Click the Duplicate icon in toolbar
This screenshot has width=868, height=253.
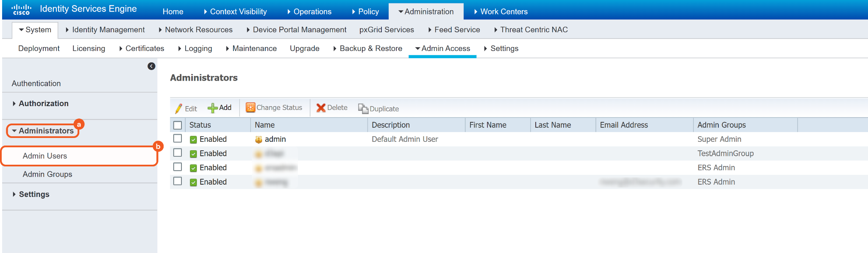[x=363, y=109]
